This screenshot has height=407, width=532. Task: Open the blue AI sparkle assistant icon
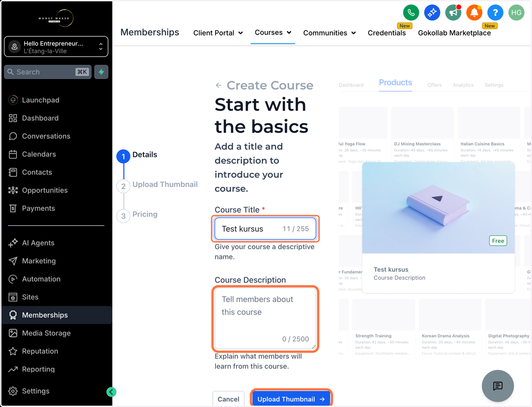pyautogui.click(x=432, y=12)
